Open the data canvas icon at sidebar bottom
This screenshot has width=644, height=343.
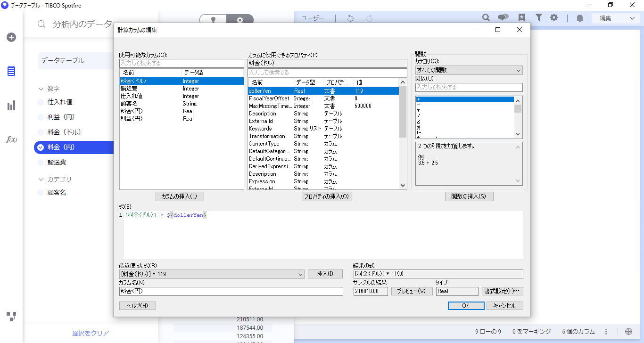(11, 316)
